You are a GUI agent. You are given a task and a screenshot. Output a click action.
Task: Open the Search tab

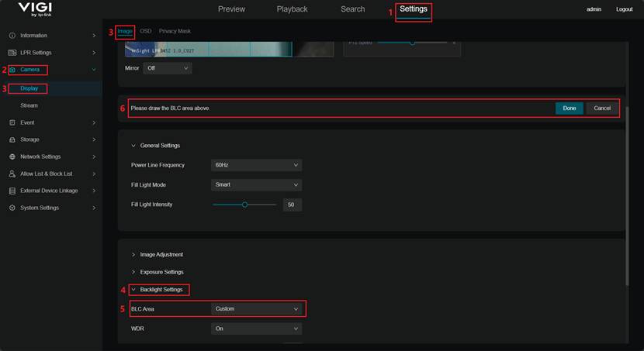point(352,9)
